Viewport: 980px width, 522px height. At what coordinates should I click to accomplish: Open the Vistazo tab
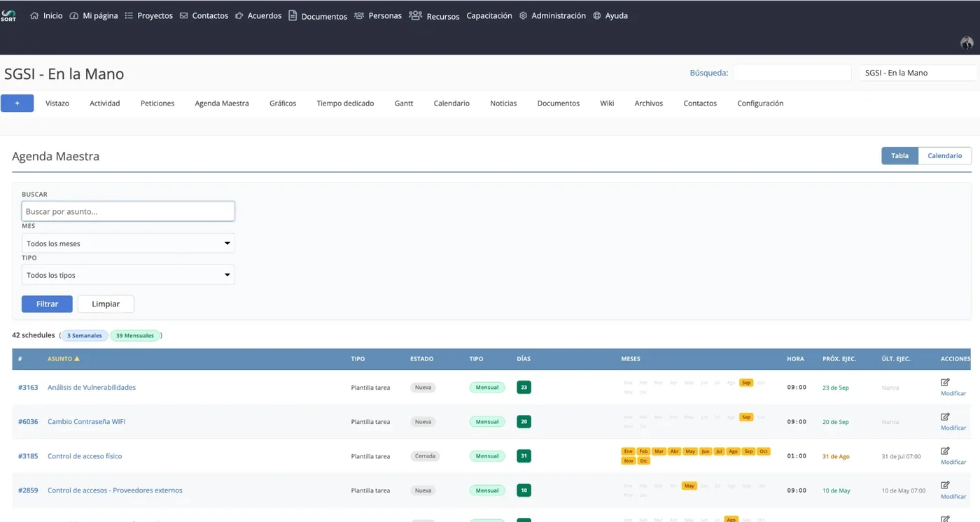coord(57,103)
